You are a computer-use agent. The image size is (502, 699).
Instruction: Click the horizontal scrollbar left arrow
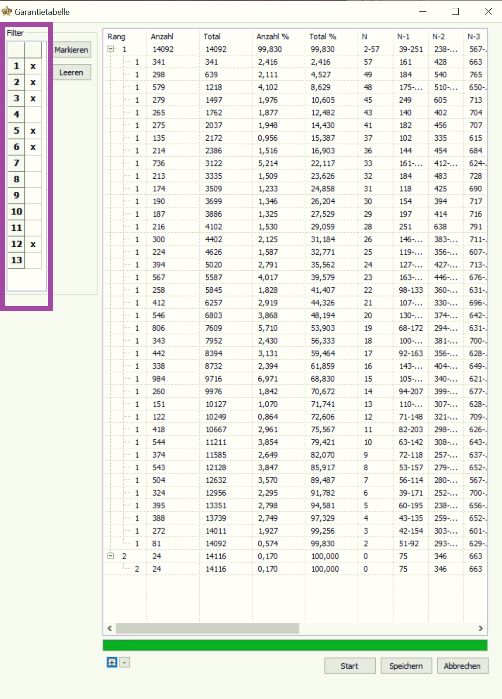point(110,628)
